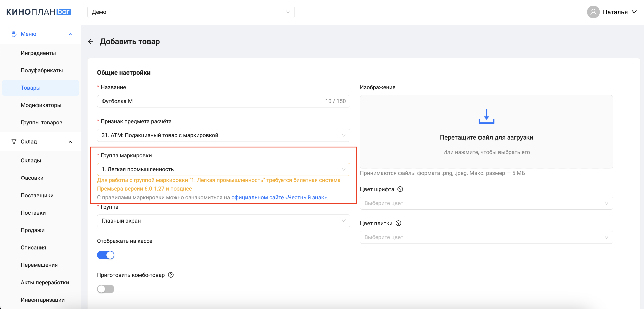Image resolution: width=644 pixels, height=309 pixels.
Task: Go to Списания in sidebar
Action: [40, 247]
